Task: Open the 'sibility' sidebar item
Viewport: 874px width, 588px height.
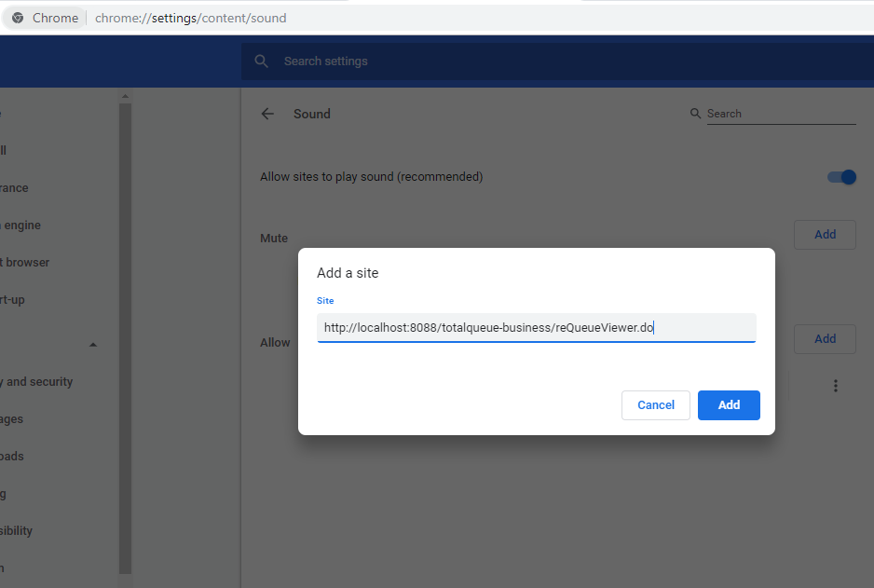Action: tap(16, 530)
